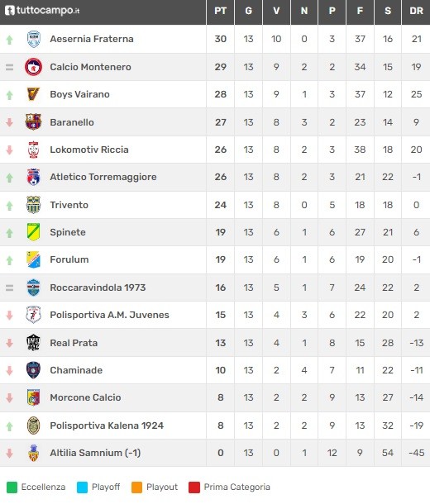Click the Morcone Calcio team badge
Screen dimensions: 430x504
pos(33,397)
